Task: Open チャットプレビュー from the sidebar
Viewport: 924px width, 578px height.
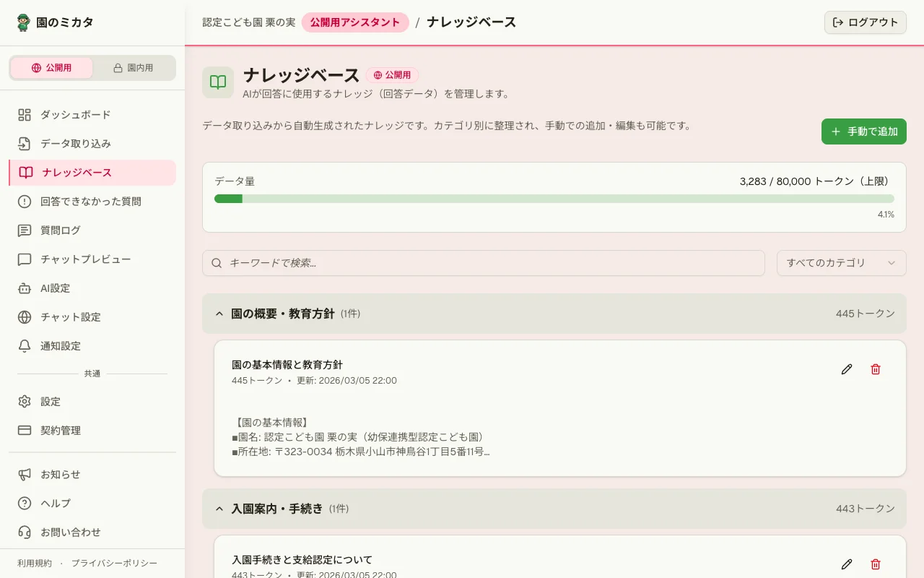Action: coord(87,259)
